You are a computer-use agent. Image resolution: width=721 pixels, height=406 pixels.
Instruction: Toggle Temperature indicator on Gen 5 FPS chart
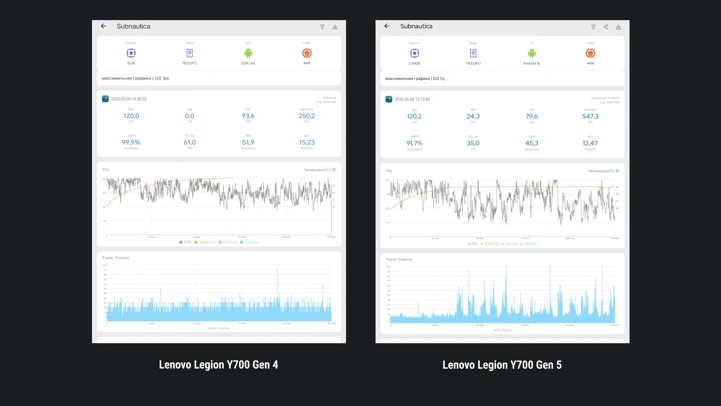[x=617, y=171]
